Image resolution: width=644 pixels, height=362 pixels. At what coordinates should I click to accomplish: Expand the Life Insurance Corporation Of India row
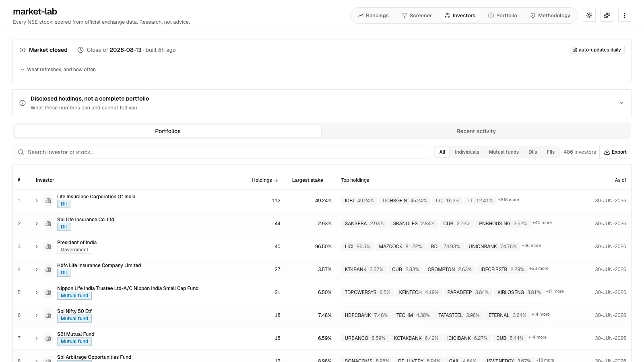click(x=36, y=201)
